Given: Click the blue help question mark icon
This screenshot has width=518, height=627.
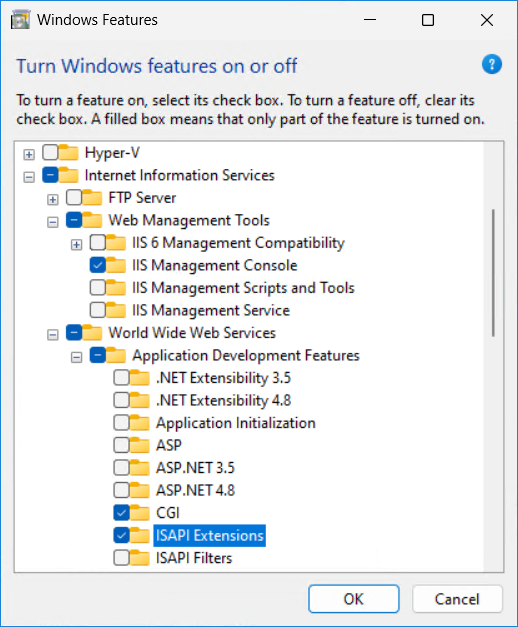Looking at the screenshot, I should pyautogui.click(x=492, y=64).
